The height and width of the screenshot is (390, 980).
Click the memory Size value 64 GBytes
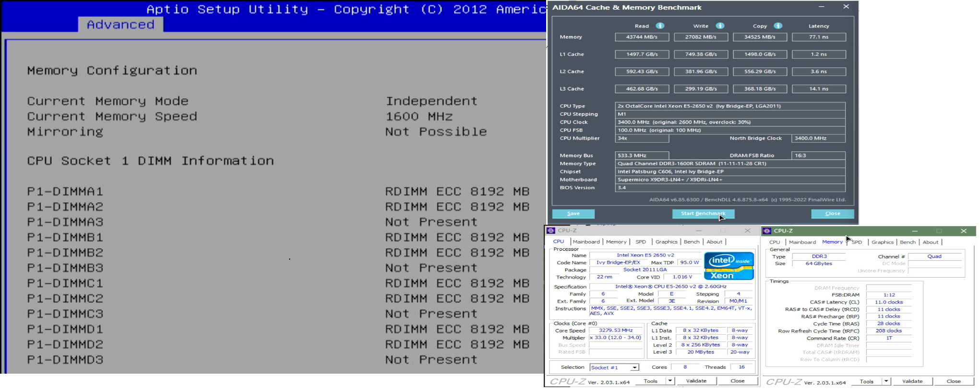[x=819, y=264]
